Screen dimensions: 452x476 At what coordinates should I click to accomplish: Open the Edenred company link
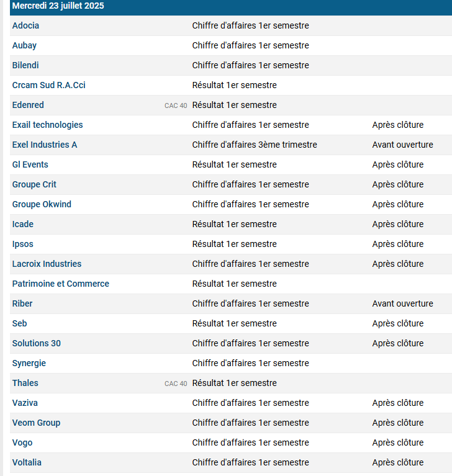28,105
